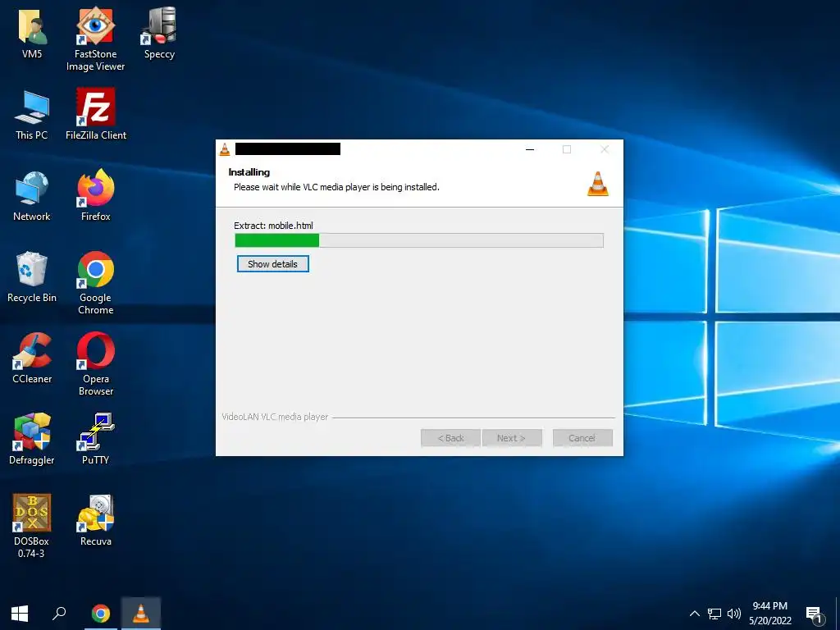The width and height of the screenshot is (840, 630).
Task: Launch Google Chrome from the desktop shortcut
Action: tap(96, 283)
